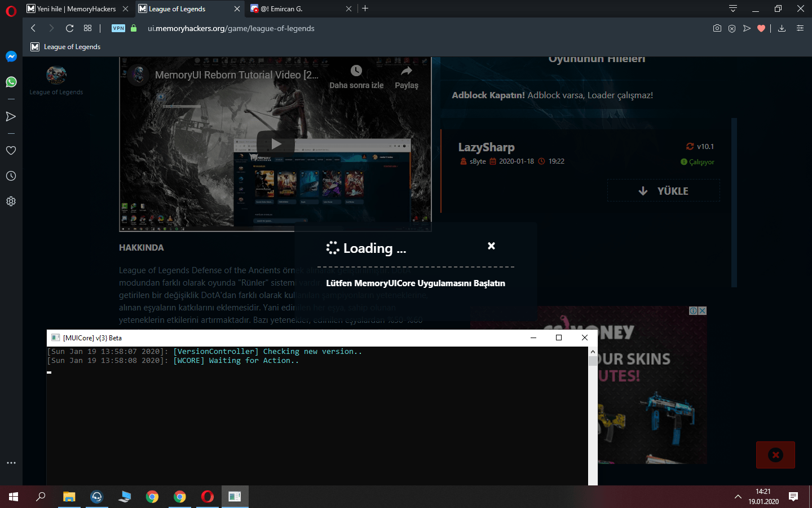This screenshot has width=812, height=508.
Task: Open bookmarks heart in sidebar
Action: tap(11, 150)
